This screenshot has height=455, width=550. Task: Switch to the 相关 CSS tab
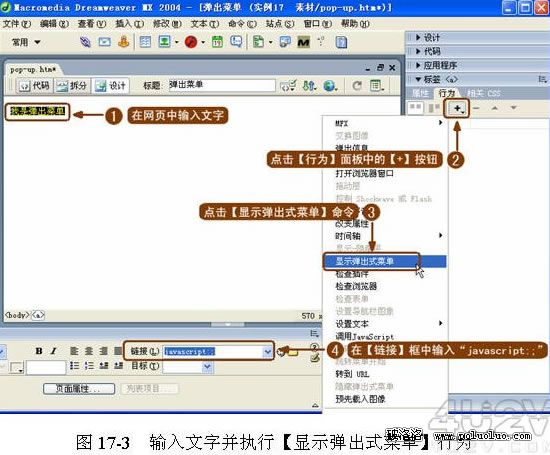tap(483, 93)
